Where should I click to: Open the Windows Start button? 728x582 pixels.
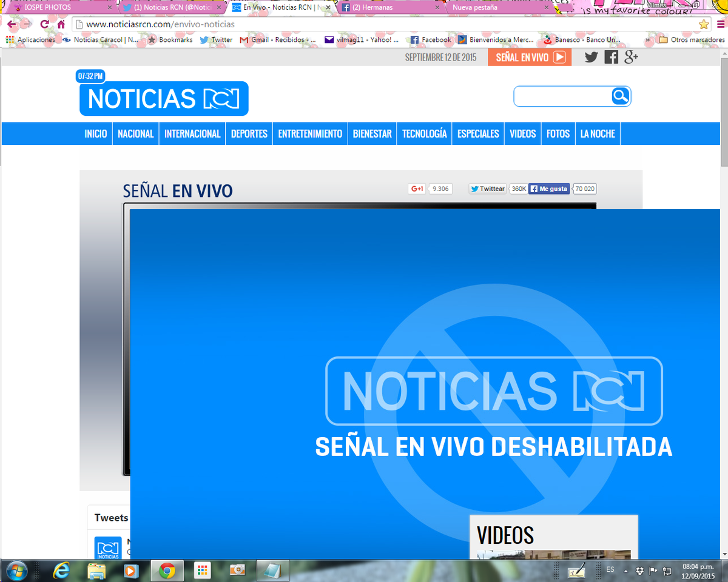(x=16, y=570)
